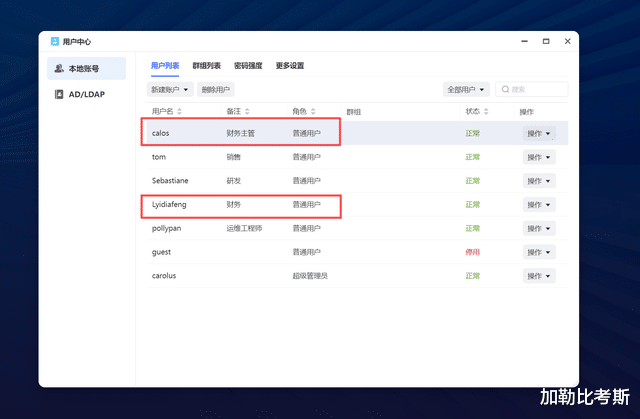The width and height of the screenshot is (640, 419).
Task: Click 普通用户 role in tom row
Action: [307, 157]
